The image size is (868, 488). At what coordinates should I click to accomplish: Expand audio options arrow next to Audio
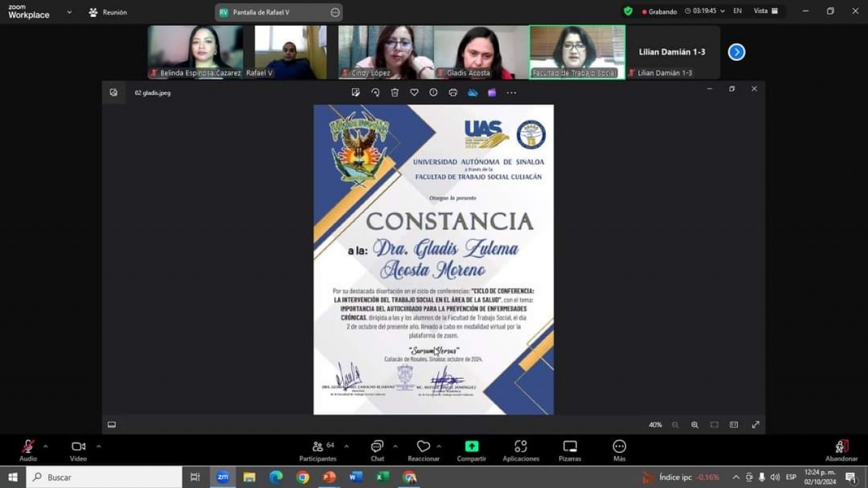point(45,446)
